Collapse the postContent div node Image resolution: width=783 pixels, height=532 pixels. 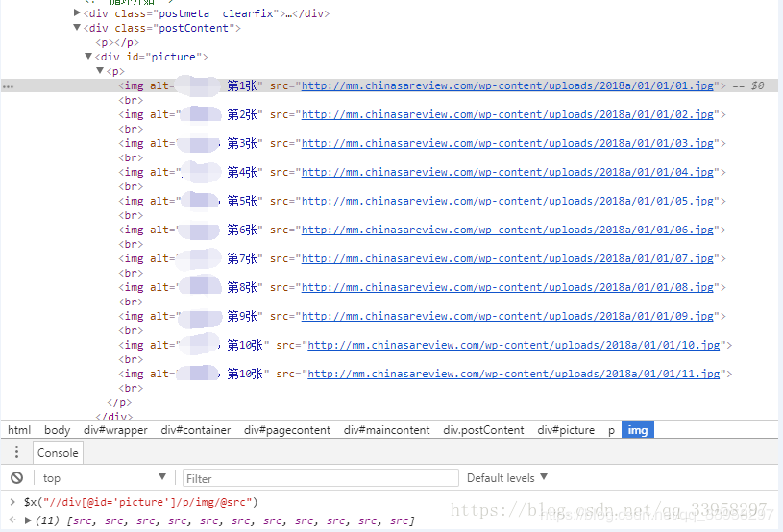pyautogui.click(x=77, y=27)
